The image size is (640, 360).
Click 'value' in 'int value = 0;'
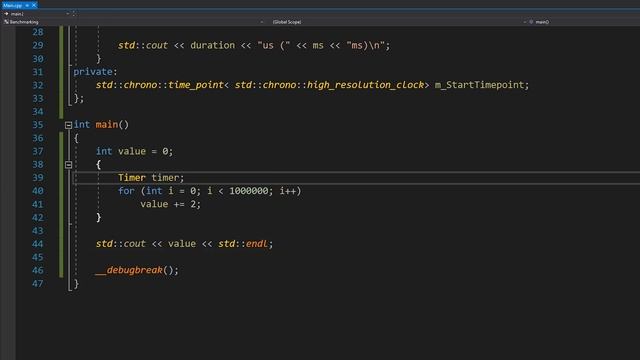click(132, 151)
